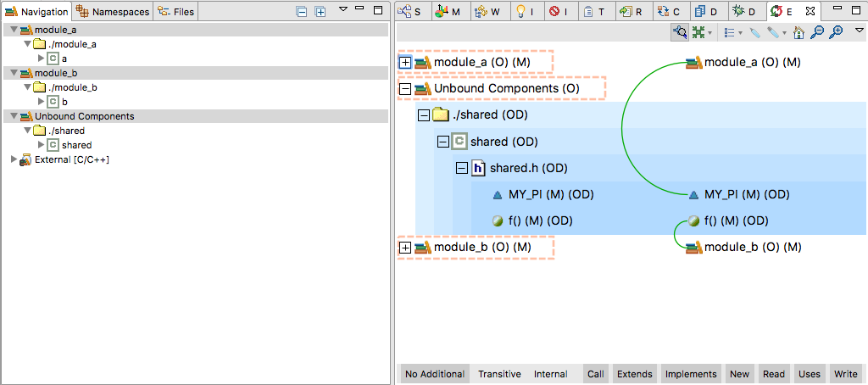Expand component a in the Navigation tree
The image size is (868, 385).
click(41, 59)
